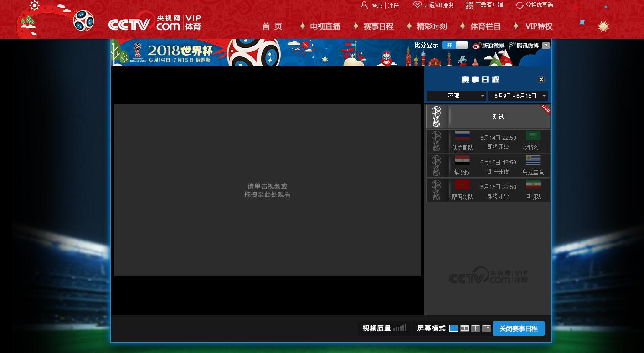The width and height of the screenshot is (644, 353).
Task: Click the QR code download icon
Action: coord(469,5)
